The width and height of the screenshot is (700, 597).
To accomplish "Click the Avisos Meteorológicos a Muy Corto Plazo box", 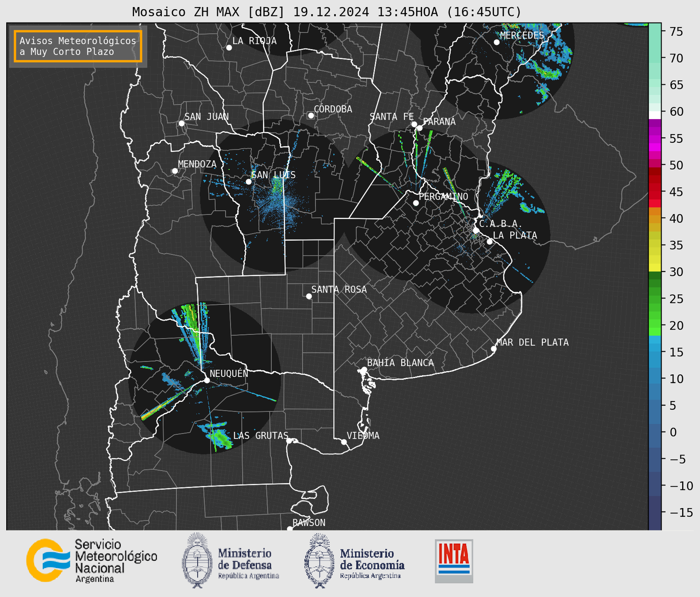I will (x=78, y=46).
